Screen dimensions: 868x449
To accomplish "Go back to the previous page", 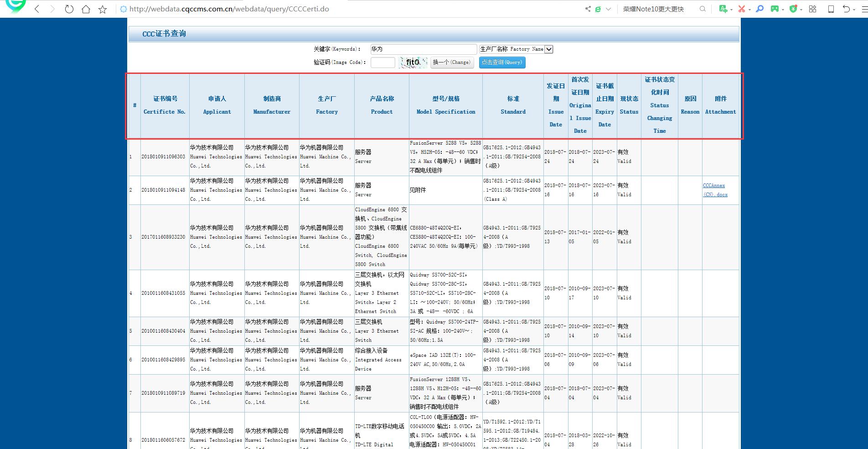I will pos(37,9).
